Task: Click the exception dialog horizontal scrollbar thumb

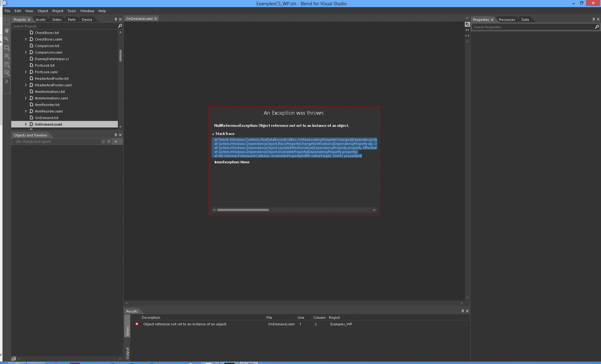Action: pos(243,210)
